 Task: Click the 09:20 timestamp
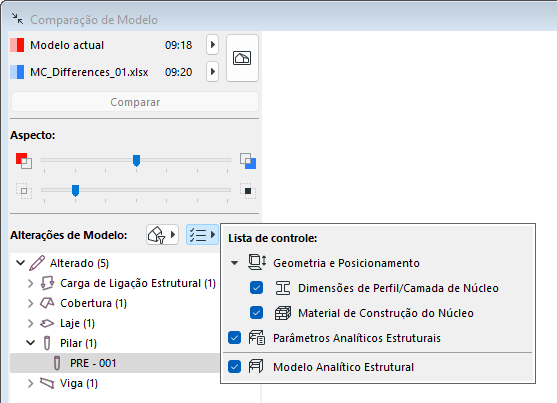[178, 72]
